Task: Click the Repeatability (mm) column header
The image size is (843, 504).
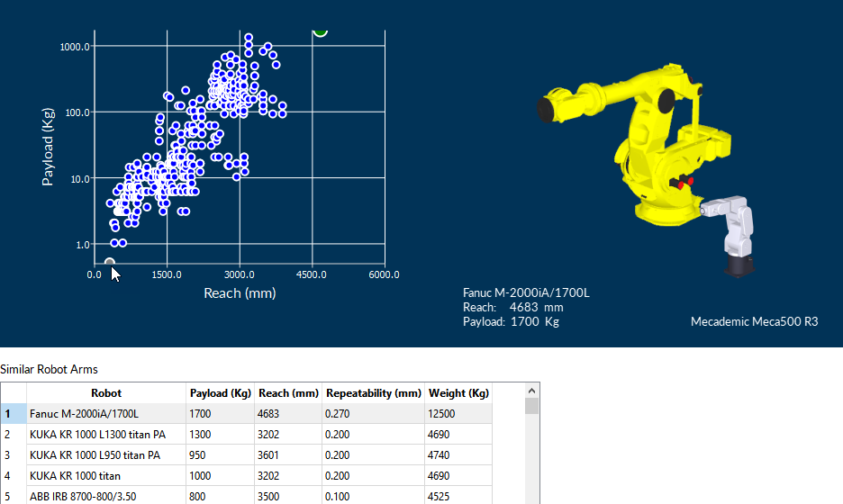Action: click(373, 393)
